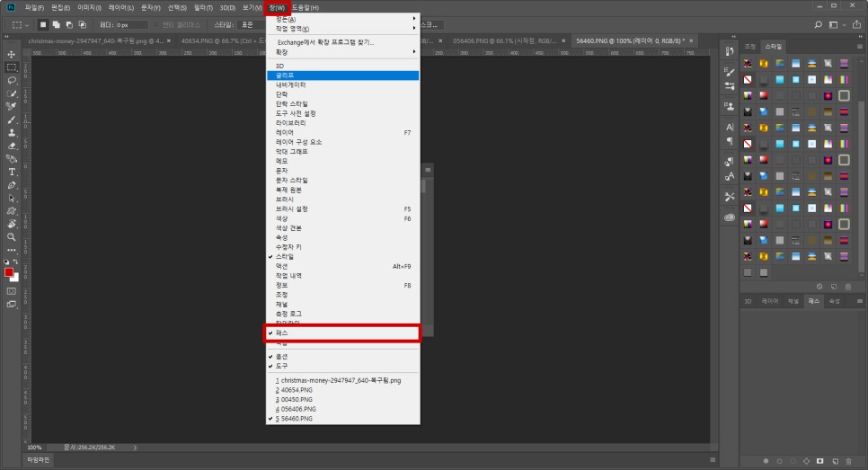Select the Lasso tool
This screenshot has height=470, width=868.
coord(11,81)
